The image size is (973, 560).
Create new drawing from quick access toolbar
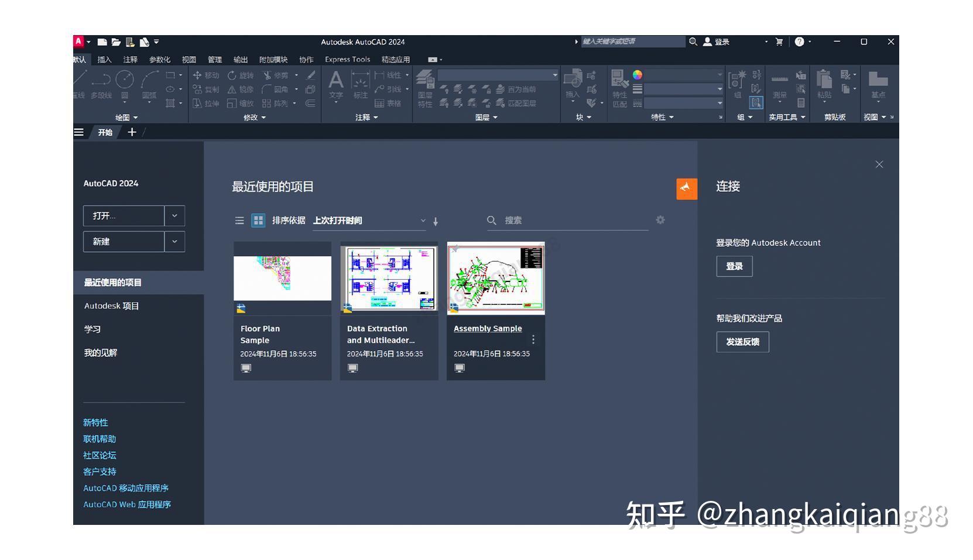[x=102, y=42]
